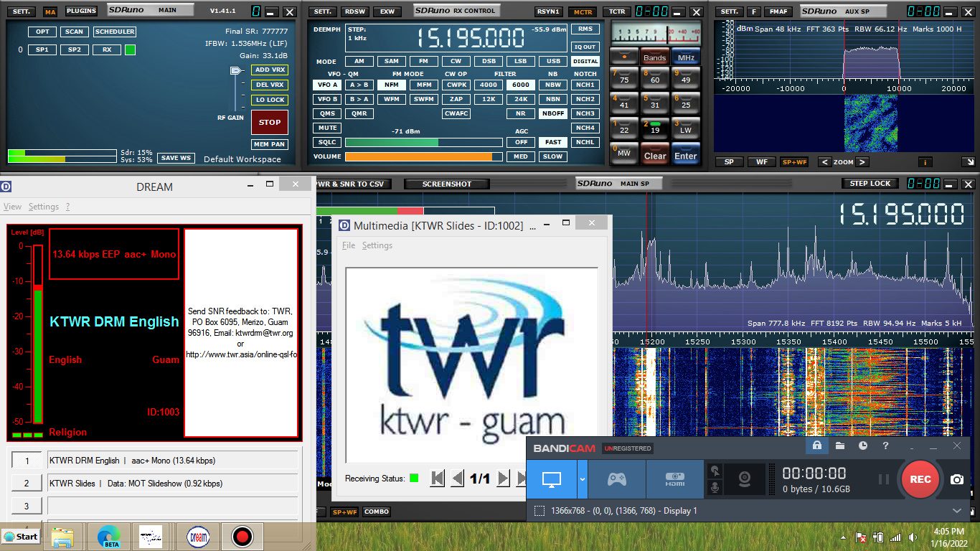Toggle AM mode in RX Control
Viewport: 980px width, 551px height.
point(359,61)
